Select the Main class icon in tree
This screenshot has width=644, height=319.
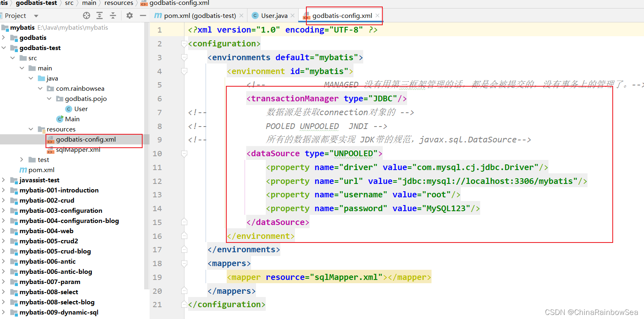[x=60, y=119]
